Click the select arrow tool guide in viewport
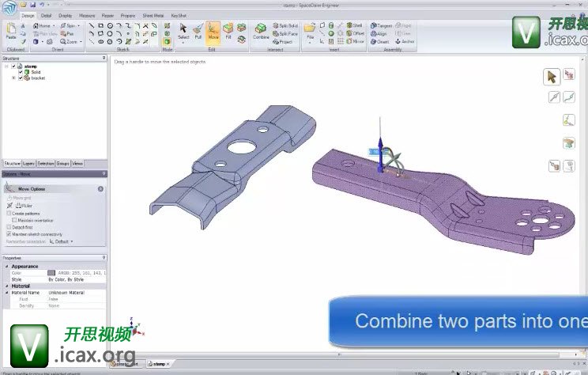This screenshot has height=375, width=588. (552, 77)
